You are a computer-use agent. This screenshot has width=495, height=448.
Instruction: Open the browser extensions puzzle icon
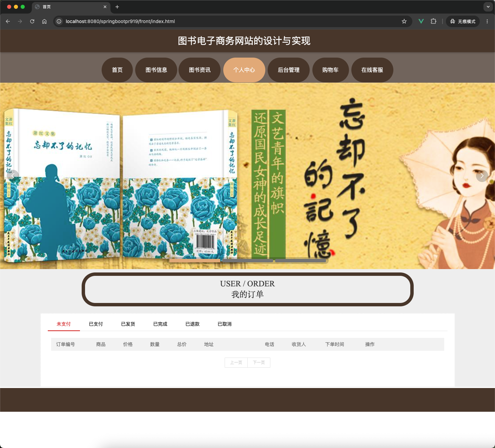click(433, 21)
